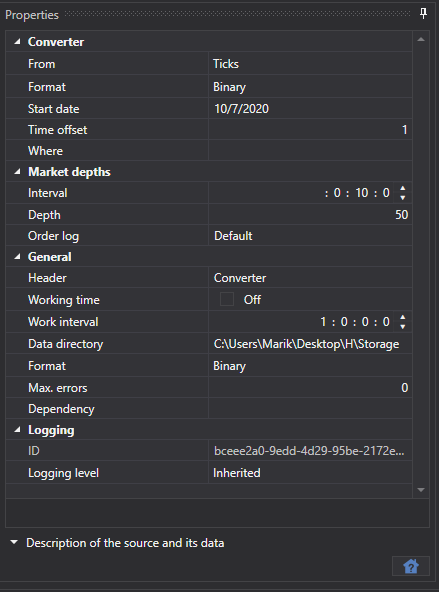Click the Properties panel title

pos(32,15)
